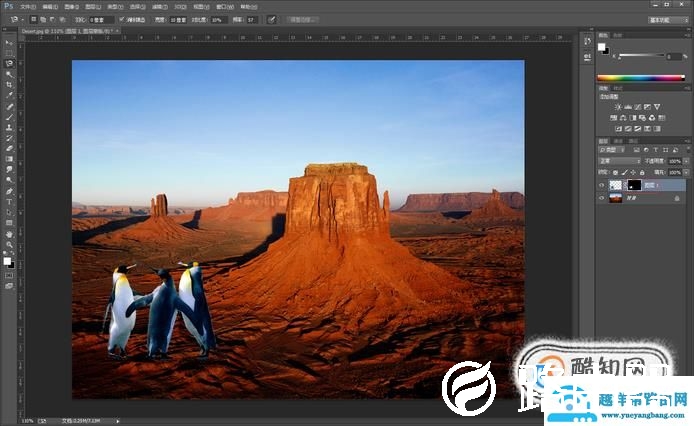Toggle lock position in Layers panel
The image size is (694, 426).
point(633,172)
